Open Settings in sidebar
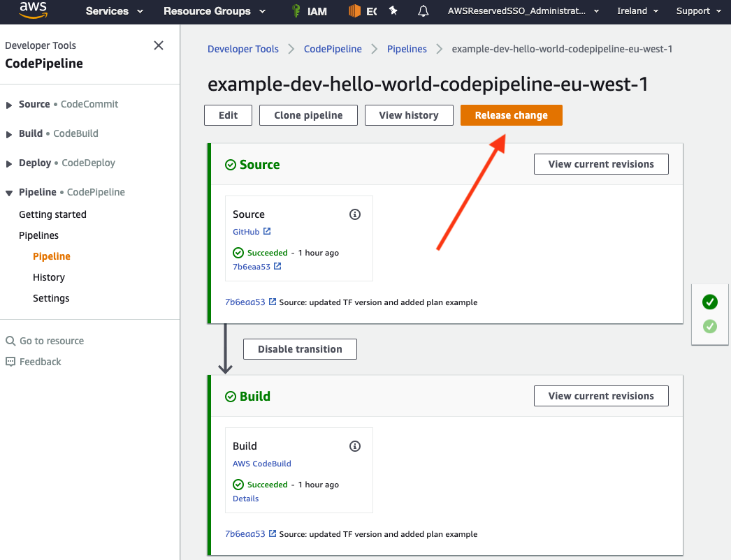The width and height of the screenshot is (731, 560). [51, 298]
